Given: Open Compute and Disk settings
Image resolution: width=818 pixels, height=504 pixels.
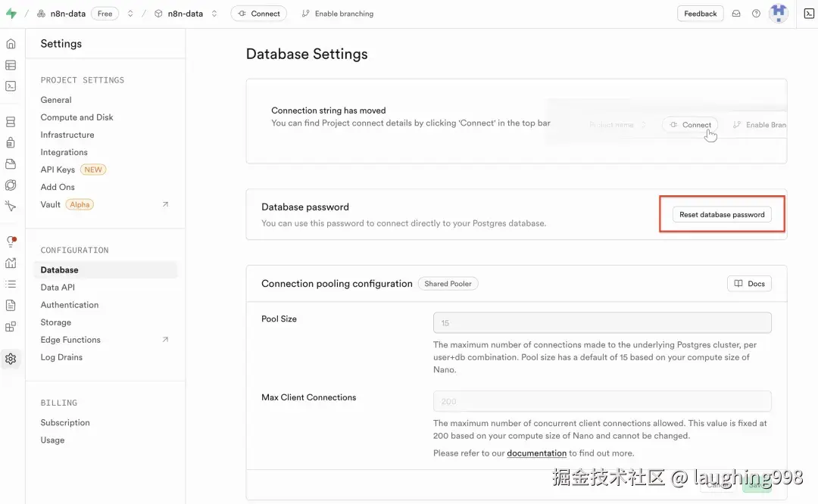Looking at the screenshot, I should coord(76,117).
